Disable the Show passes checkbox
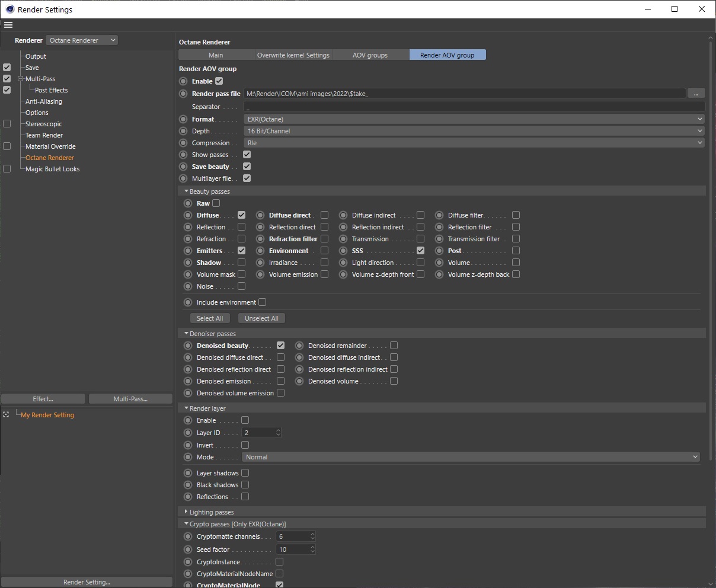 click(247, 155)
